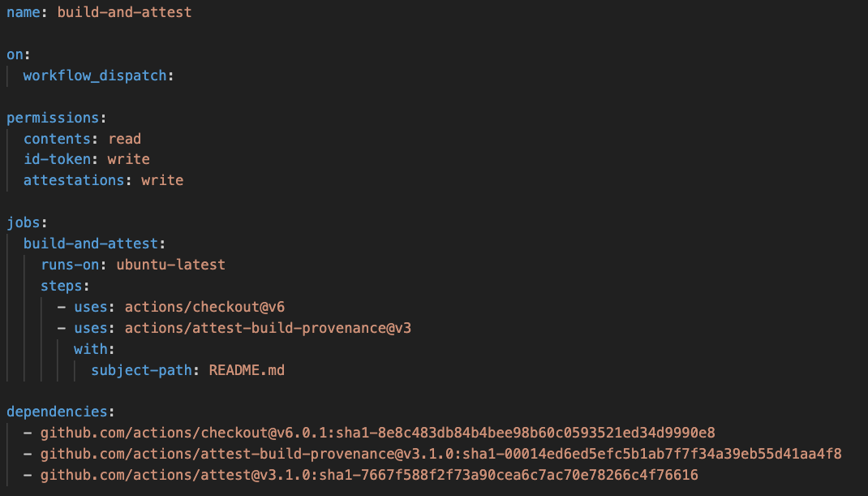Click the actions/checkout@v6 text
Viewport: 868px width, 496px height.
tap(204, 307)
